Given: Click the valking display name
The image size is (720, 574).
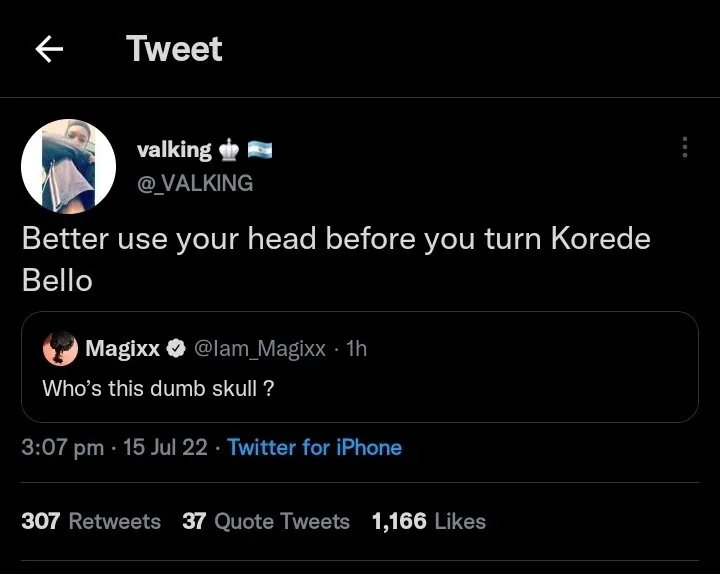Looking at the screenshot, I should [173, 150].
